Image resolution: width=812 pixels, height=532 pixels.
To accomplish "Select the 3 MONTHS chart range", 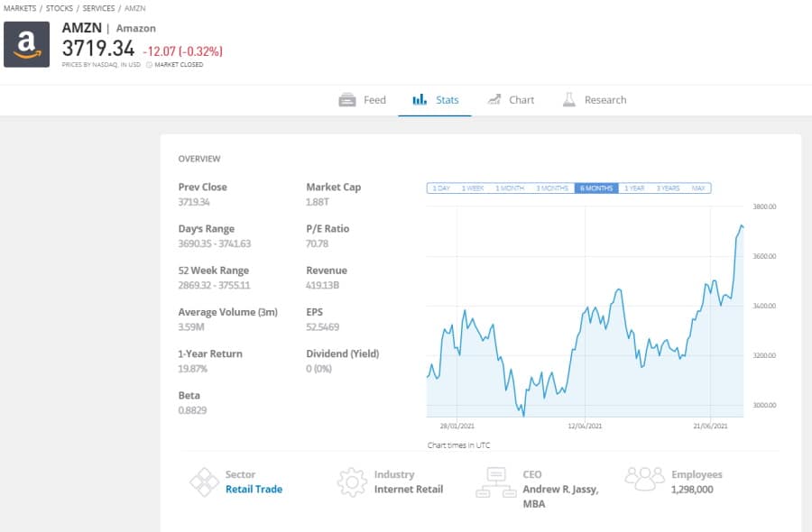I will click(x=552, y=188).
